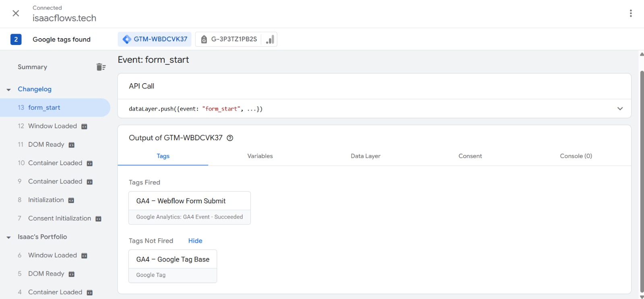Select event 4 Container Loaded
The height and width of the screenshot is (299, 644).
click(x=55, y=292)
